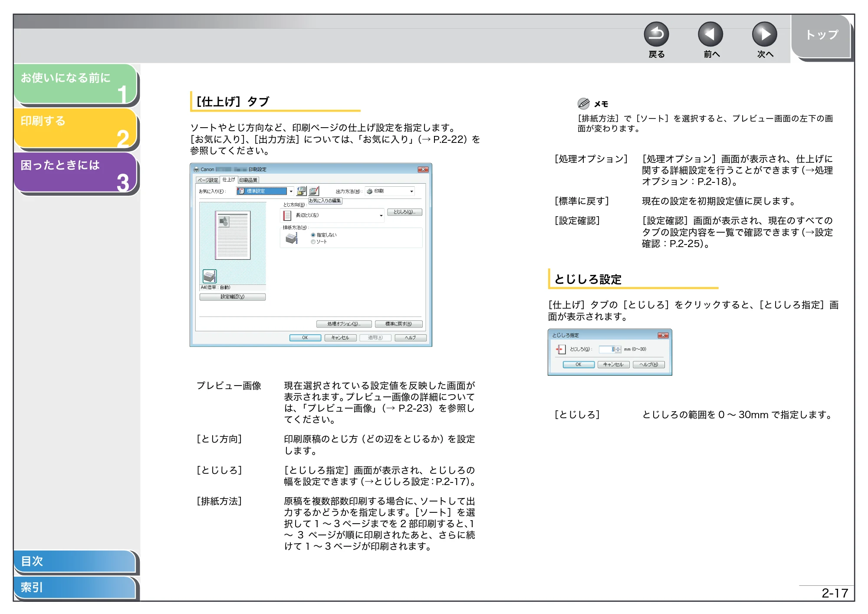Screen dimensions: 868x614
Task: Click the add favorite (お気に入りの追加) icon
Action: 302,191
